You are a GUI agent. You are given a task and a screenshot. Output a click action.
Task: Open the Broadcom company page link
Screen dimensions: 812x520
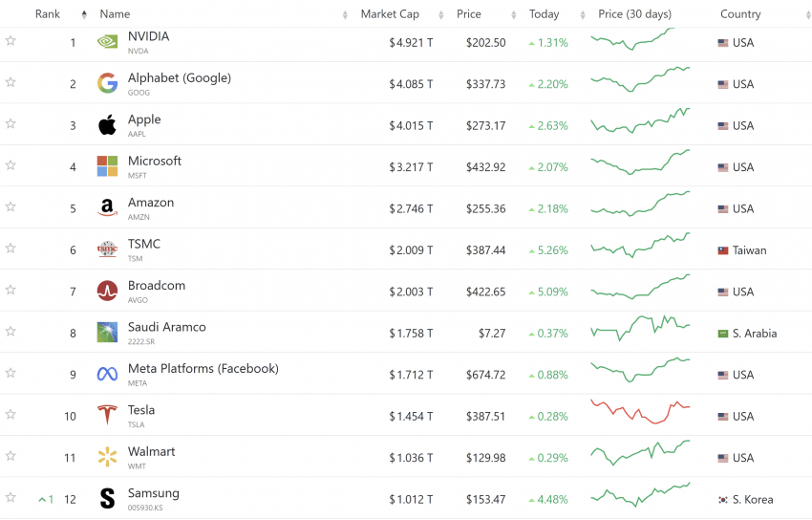[x=157, y=286]
